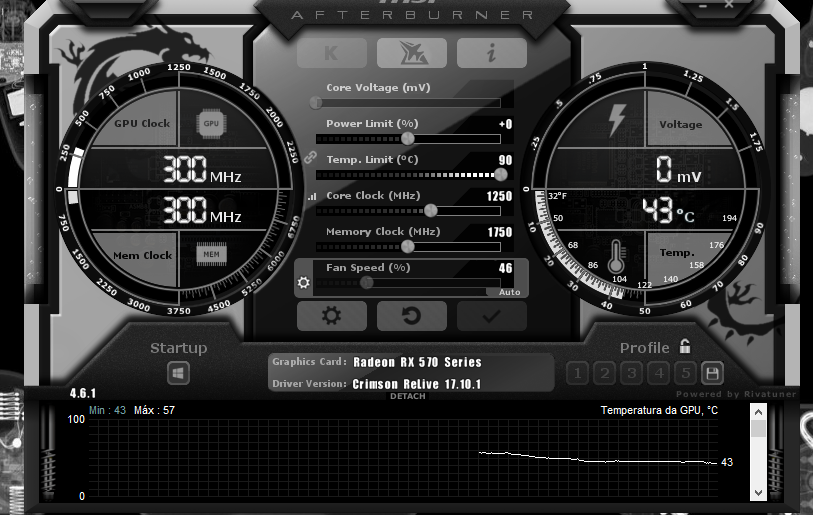Toggle the Windows Startup icon

(x=178, y=373)
